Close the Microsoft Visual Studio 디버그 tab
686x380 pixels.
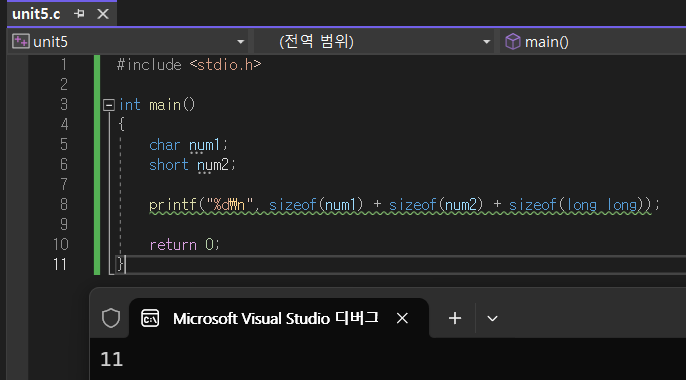point(402,318)
